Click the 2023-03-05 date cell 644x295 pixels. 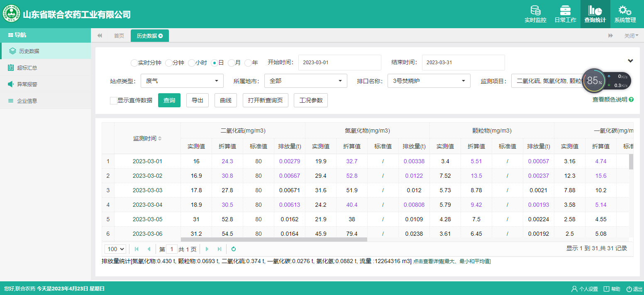147,219
